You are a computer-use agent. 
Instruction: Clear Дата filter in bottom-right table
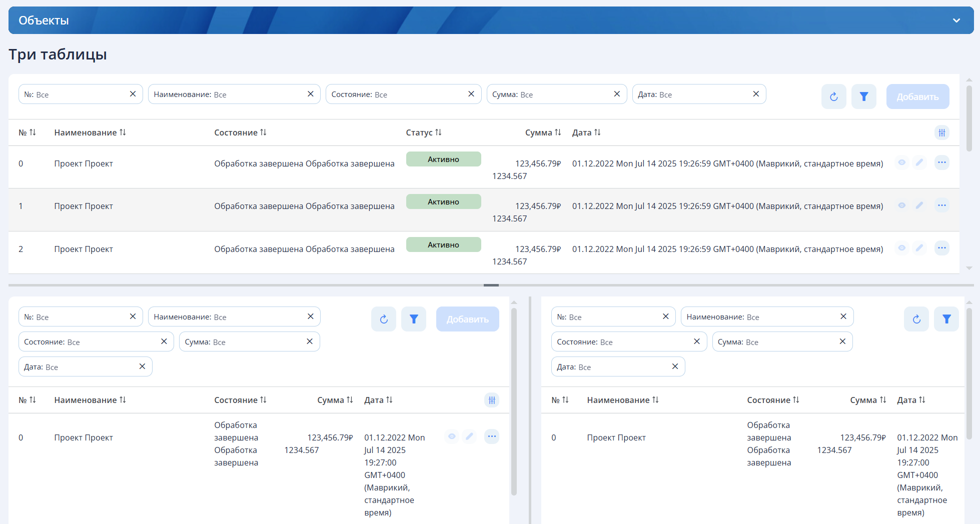675,366
